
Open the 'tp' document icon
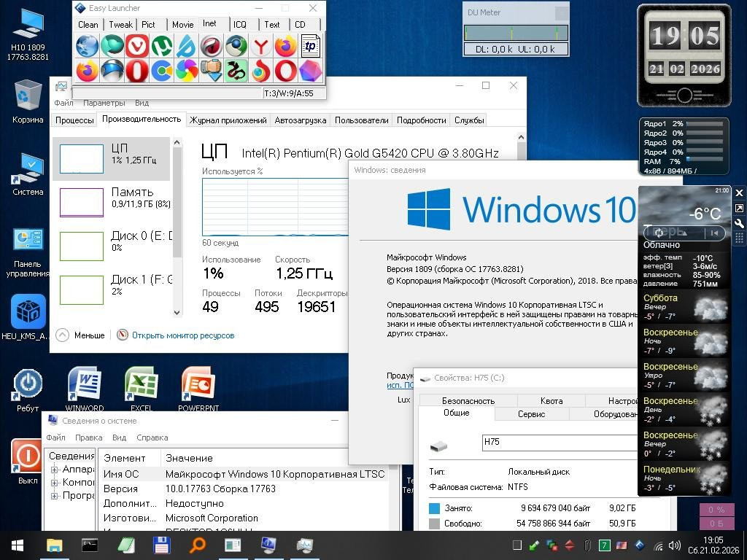[310, 46]
